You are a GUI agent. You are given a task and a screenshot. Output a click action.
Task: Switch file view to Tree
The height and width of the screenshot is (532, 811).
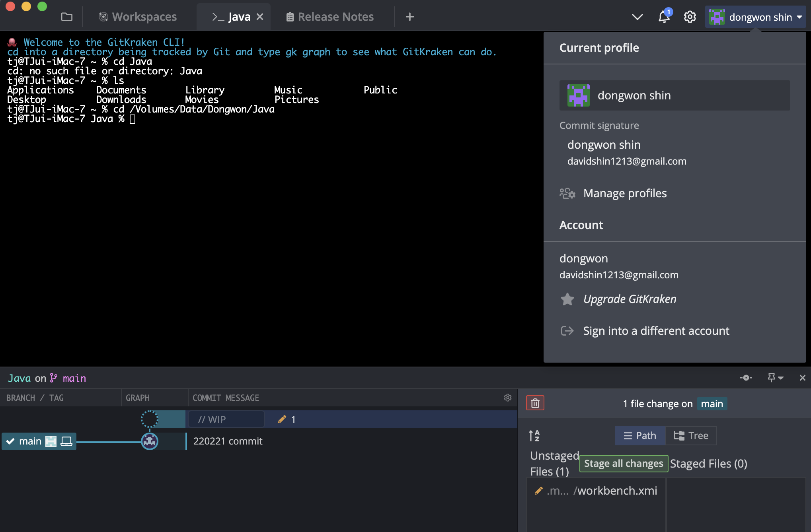click(x=691, y=436)
